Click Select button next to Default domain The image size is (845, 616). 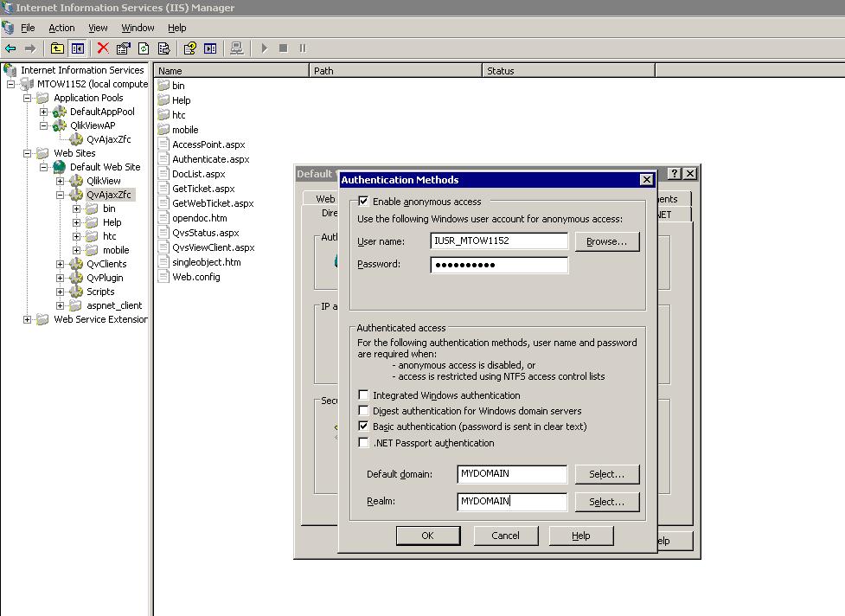click(606, 474)
